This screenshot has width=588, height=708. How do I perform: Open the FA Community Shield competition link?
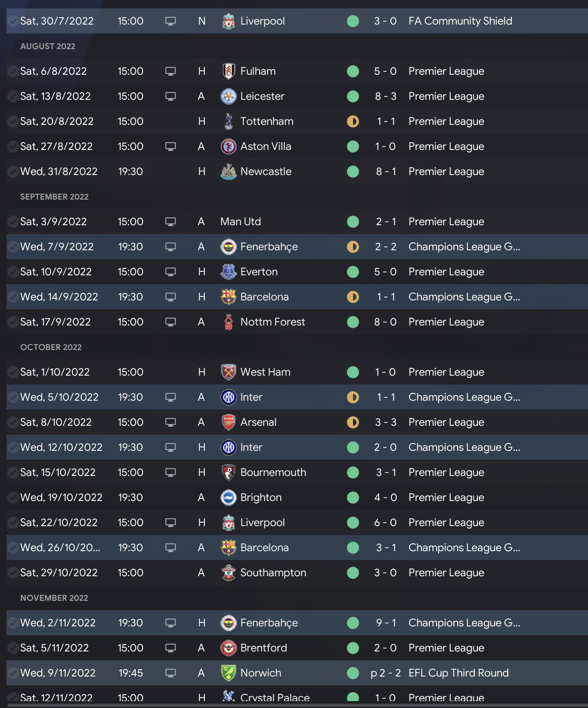[x=460, y=21]
